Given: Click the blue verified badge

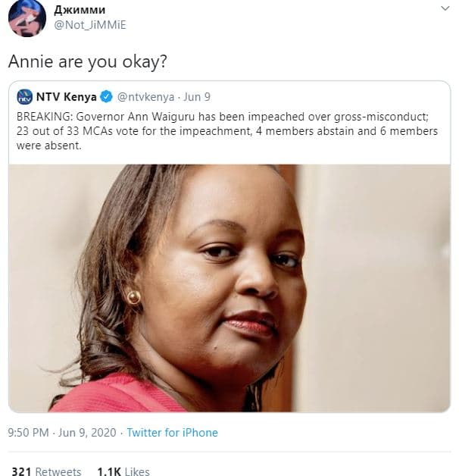Looking at the screenshot, I should (x=107, y=97).
